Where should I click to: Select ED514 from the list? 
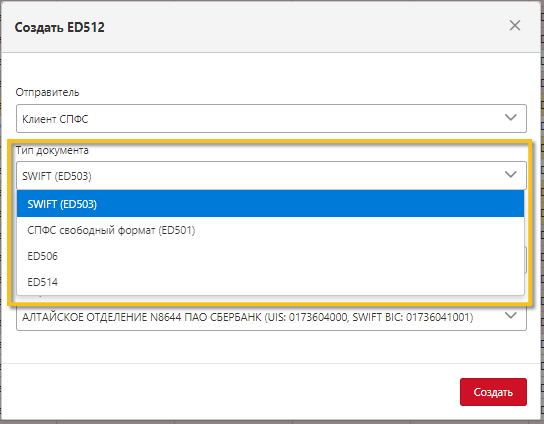pos(270,282)
